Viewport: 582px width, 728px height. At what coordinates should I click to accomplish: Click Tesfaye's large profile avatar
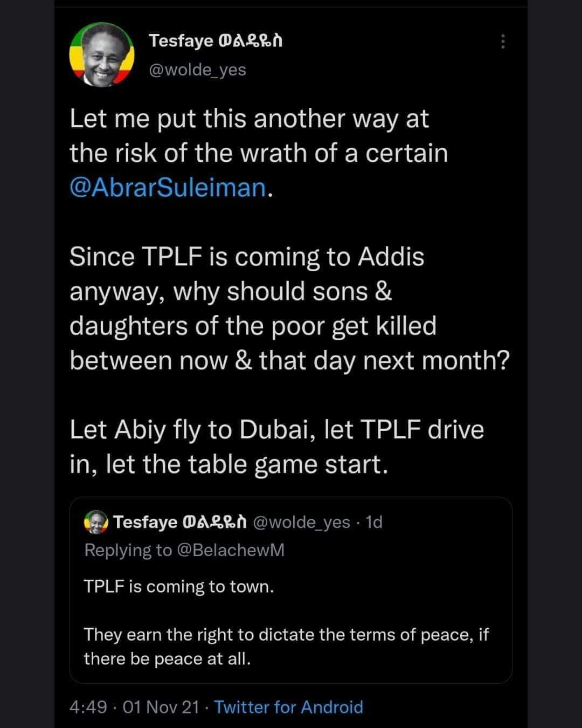[x=101, y=55]
